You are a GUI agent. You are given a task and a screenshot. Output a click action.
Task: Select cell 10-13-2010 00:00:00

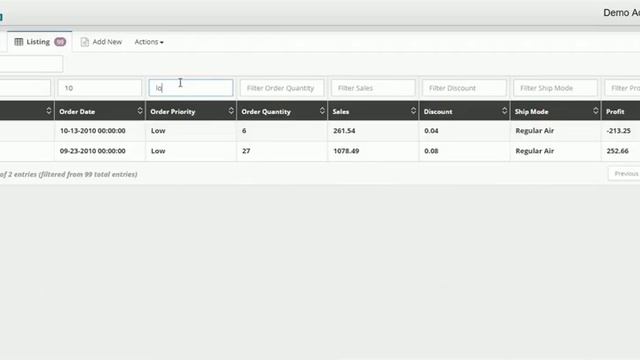(93, 131)
